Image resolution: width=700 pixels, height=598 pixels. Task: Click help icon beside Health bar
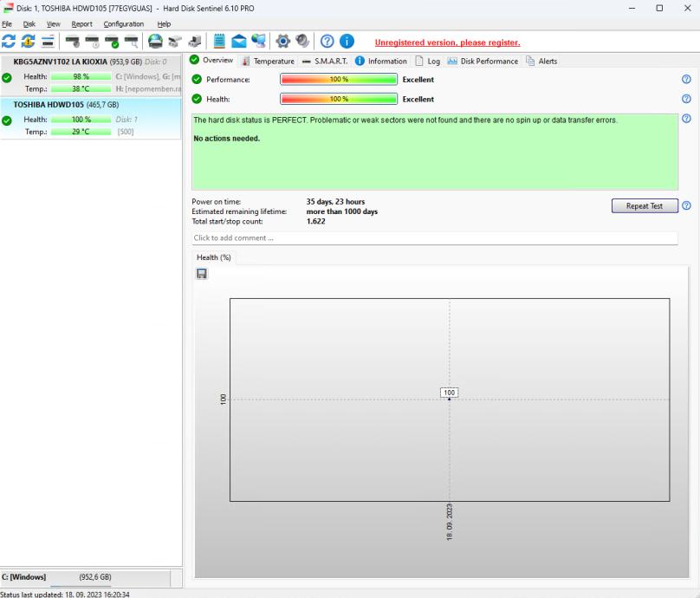pos(686,99)
